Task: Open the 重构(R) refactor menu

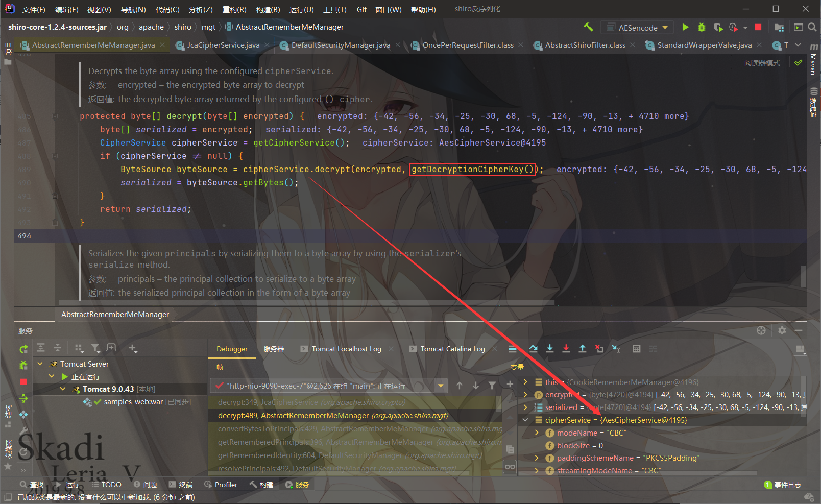Action: (x=234, y=9)
